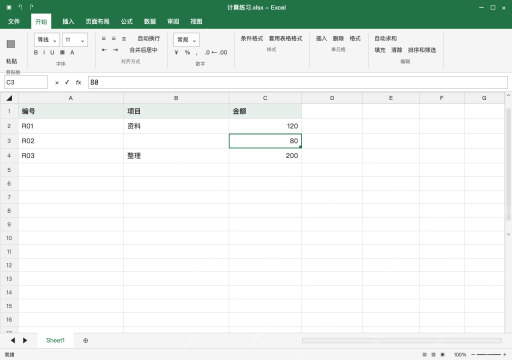The image size is (512, 360).
Task: Open the 清除 clear menu
Action: [x=397, y=50]
